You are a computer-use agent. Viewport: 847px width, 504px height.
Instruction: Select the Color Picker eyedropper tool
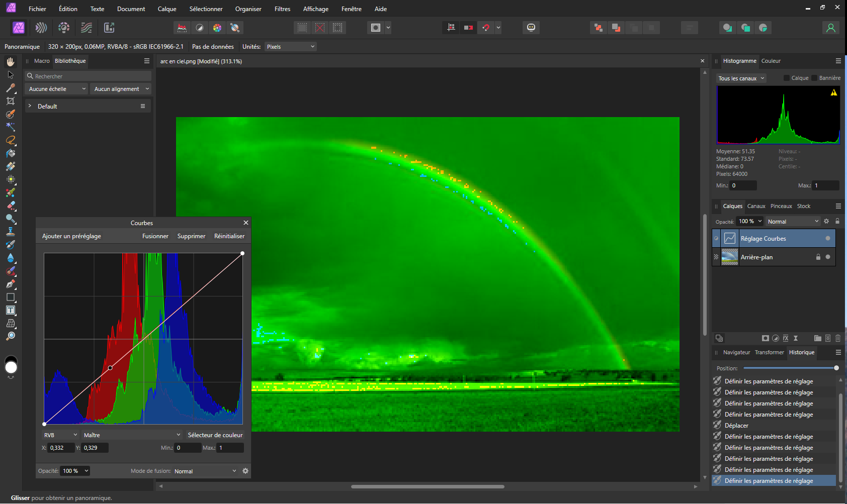11,88
